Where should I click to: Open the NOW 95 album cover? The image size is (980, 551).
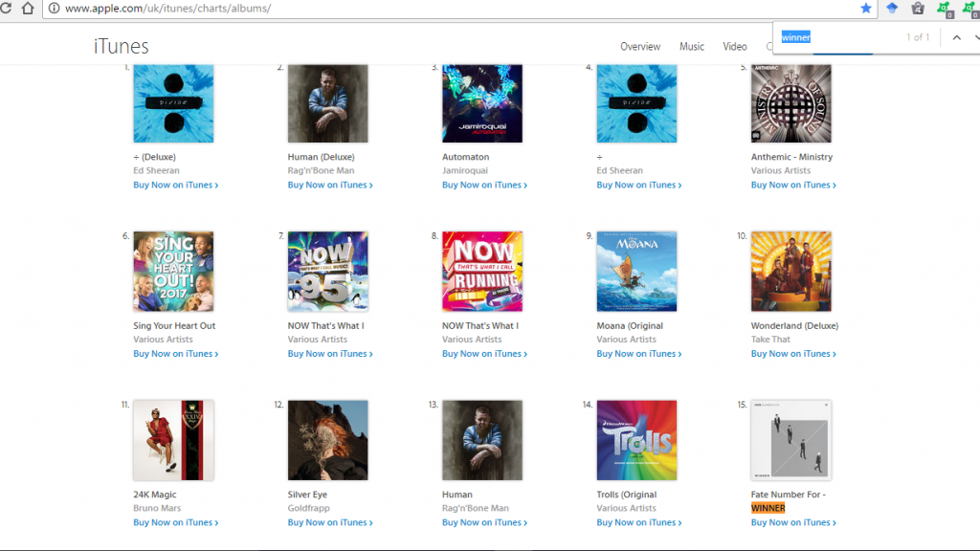point(327,271)
